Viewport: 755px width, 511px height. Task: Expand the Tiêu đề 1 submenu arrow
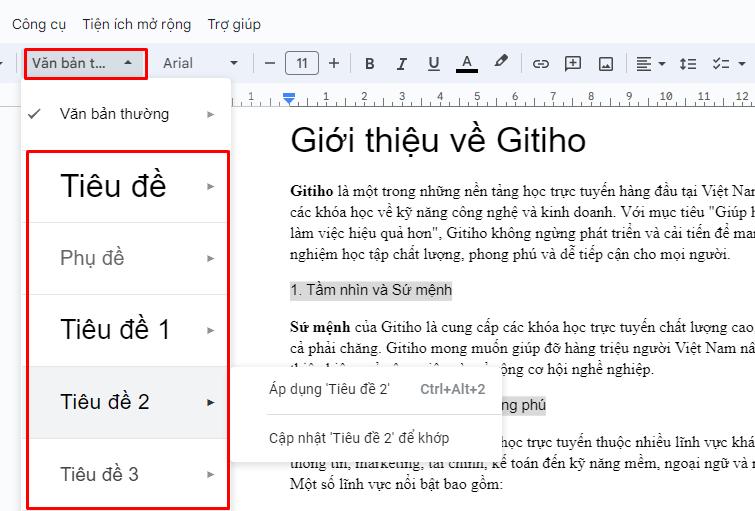pos(210,330)
